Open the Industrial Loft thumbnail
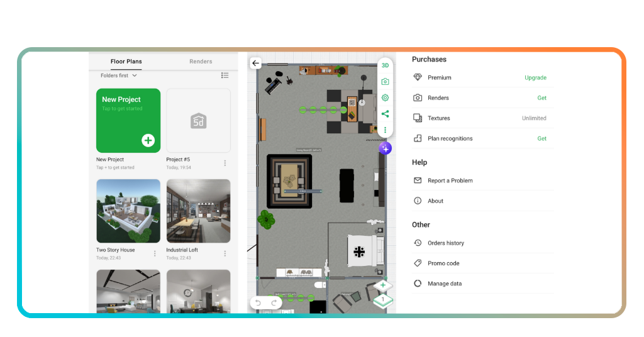644x337 pixels. point(198,211)
